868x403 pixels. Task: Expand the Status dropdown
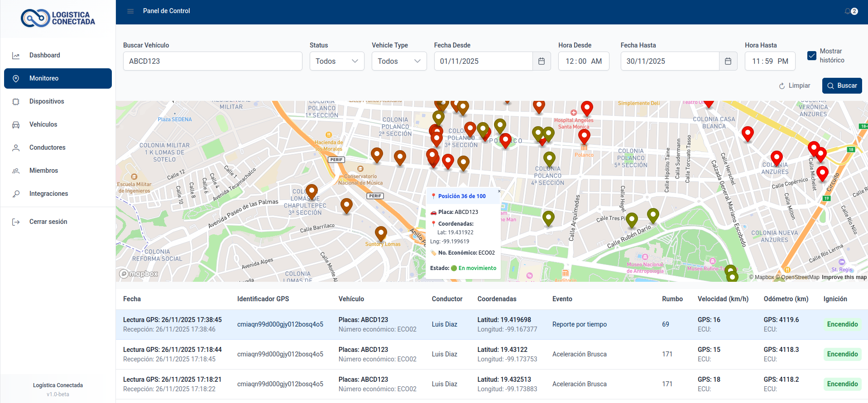point(336,61)
